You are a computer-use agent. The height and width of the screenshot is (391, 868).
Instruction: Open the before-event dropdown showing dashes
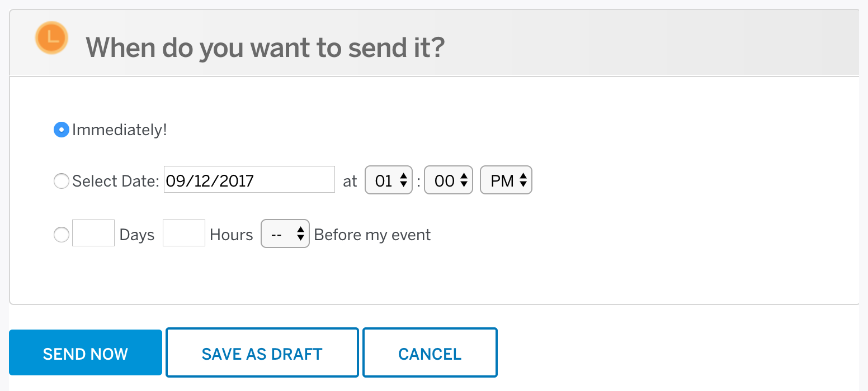[x=285, y=233]
